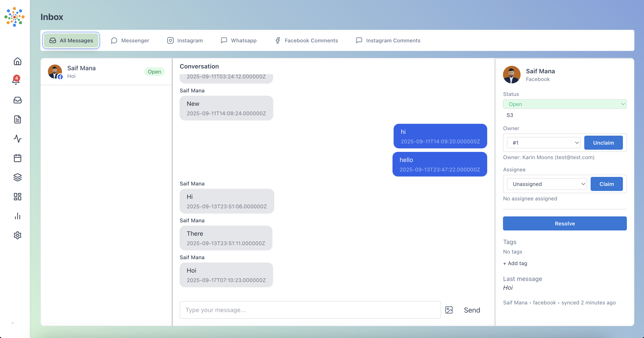Image resolution: width=644 pixels, height=338 pixels.
Task: Open the layers stack sidebar icon
Action: 18,177
